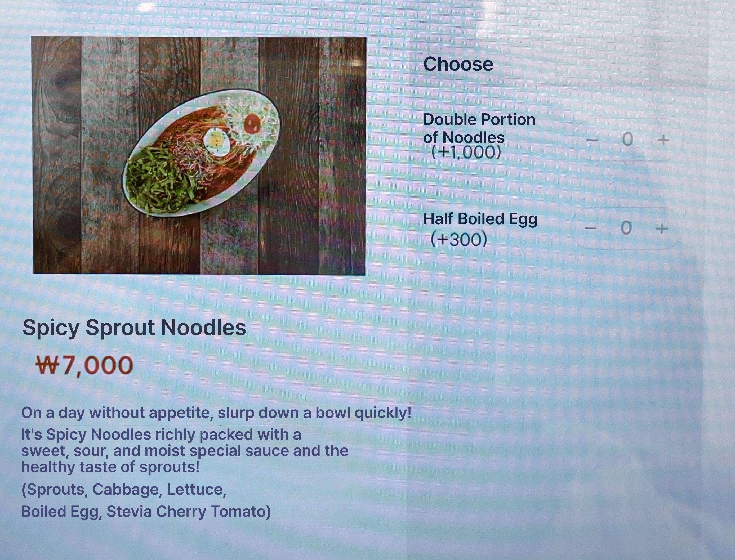The width and height of the screenshot is (735, 560).
Task: Select the Half Boiled Egg quantity value
Action: click(x=626, y=228)
